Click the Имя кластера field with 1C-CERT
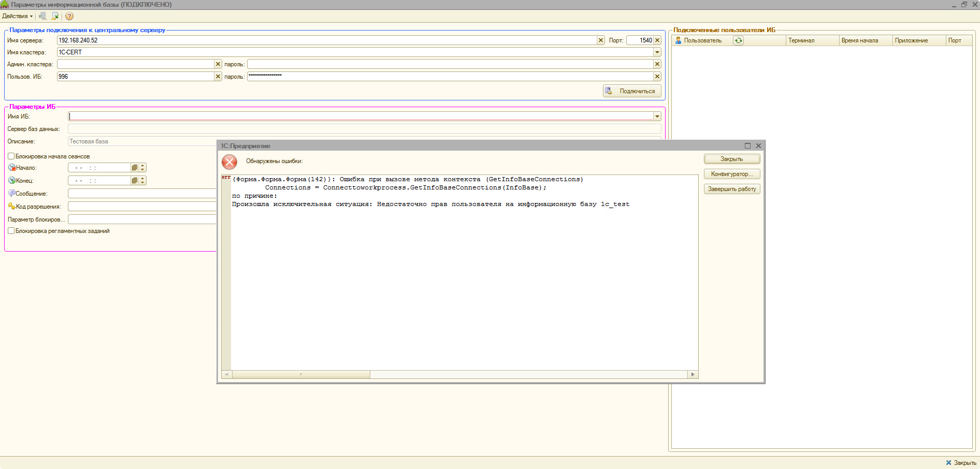The width and height of the screenshot is (980, 469). click(355, 52)
